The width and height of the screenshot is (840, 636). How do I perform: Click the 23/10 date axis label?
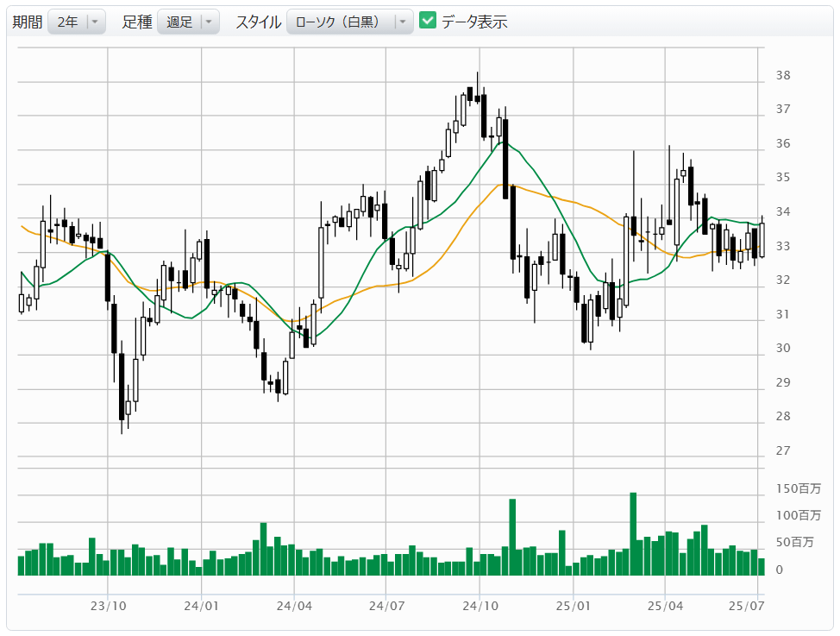pyautogui.click(x=108, y=606)
